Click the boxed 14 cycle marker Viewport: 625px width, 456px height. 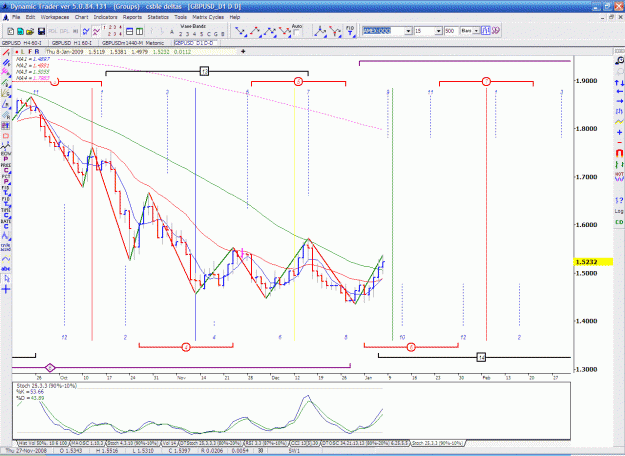pyautogui.click(x=482, y=357)
